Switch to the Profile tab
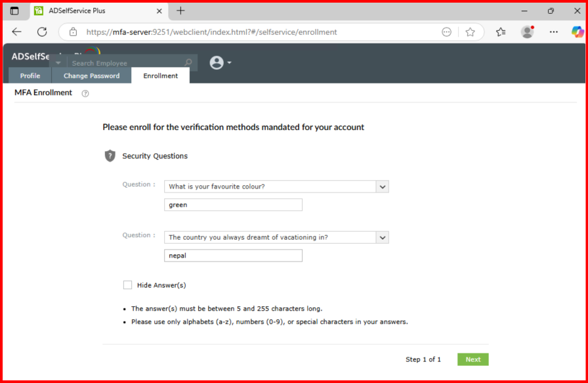588x383 pixels. coord(30,76)
